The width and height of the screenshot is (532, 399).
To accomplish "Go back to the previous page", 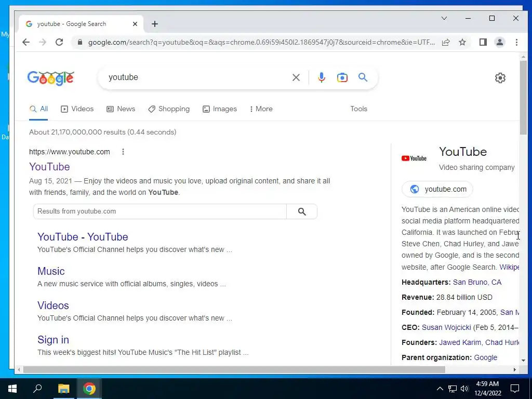I will [26, 42].
